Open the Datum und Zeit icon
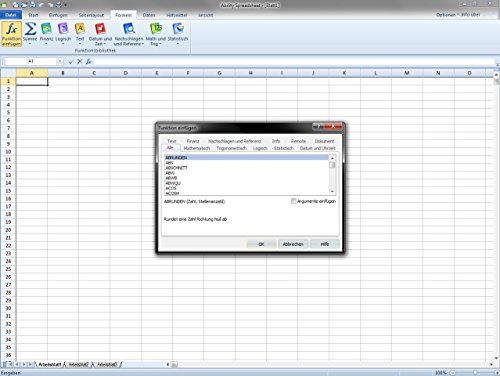The image size is (500, 376). [100, 29]
